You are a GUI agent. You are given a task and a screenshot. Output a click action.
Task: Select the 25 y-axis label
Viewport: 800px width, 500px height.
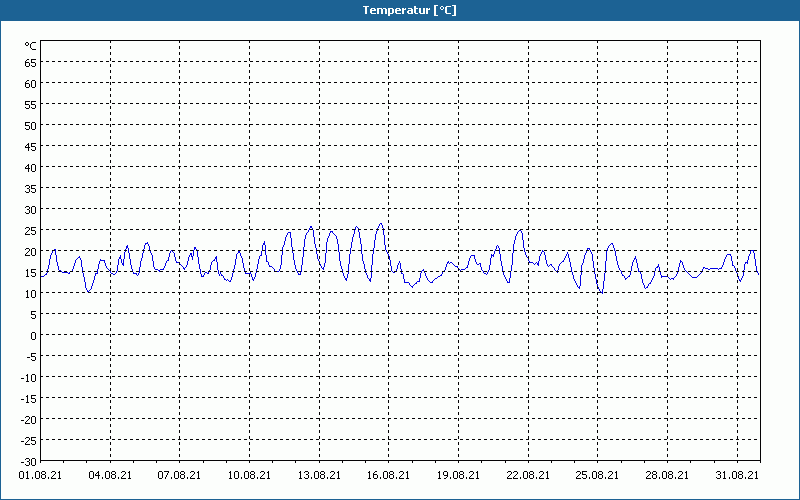[31, 231]
